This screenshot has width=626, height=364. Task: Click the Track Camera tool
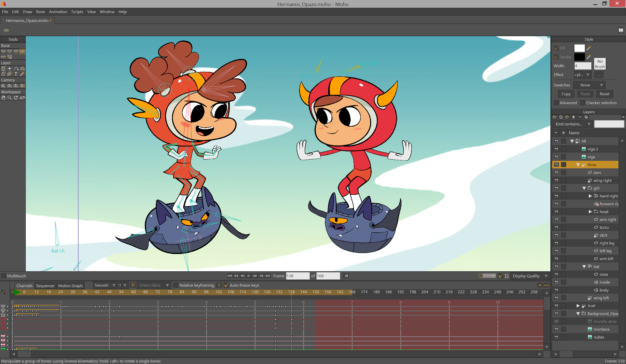tap(3, 86)
